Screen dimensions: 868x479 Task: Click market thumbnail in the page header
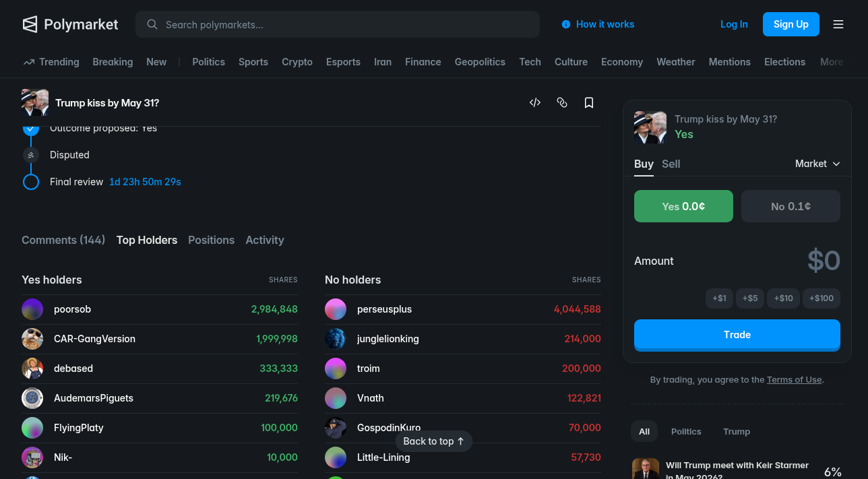click(x=35, y=102)
